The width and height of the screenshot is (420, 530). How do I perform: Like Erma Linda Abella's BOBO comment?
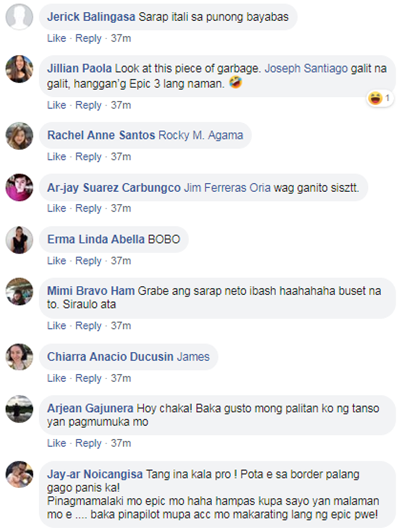(57, 261)
